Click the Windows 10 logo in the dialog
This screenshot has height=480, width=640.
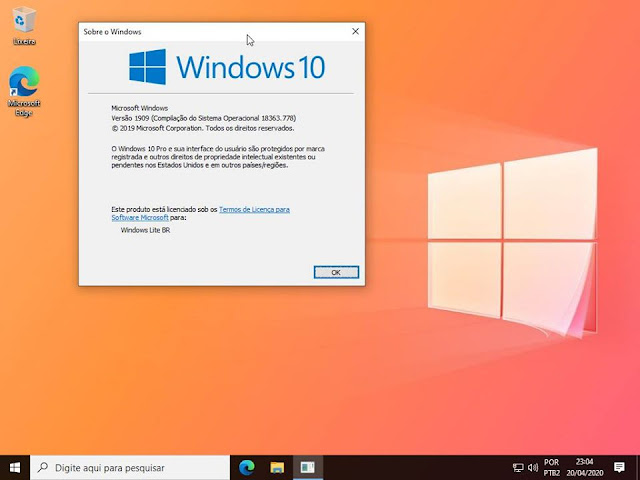pos(227,67)
